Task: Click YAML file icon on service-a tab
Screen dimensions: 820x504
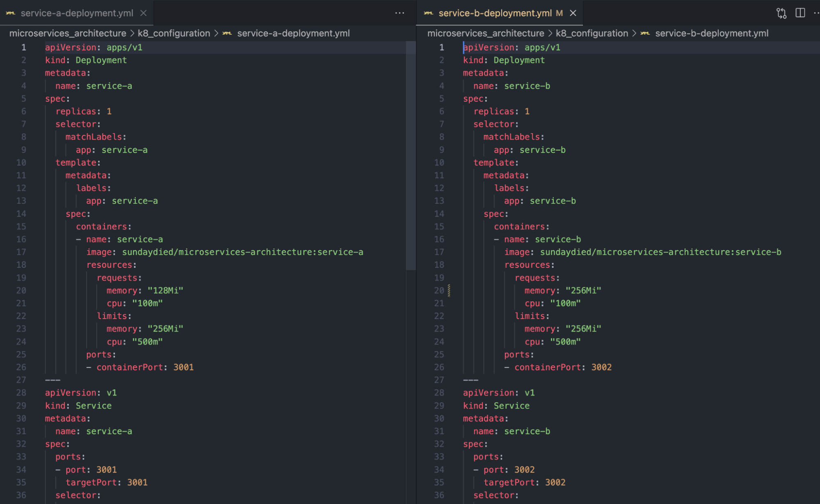Action: pyautogui.click(x=11, y=13)
